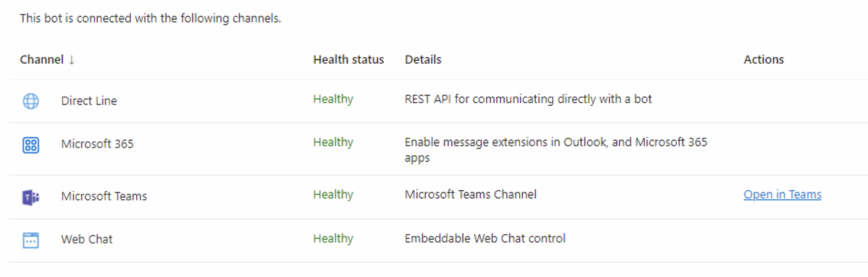Select the Microsoft Teams channel name

pyautogui.click(x=104, y=197)
